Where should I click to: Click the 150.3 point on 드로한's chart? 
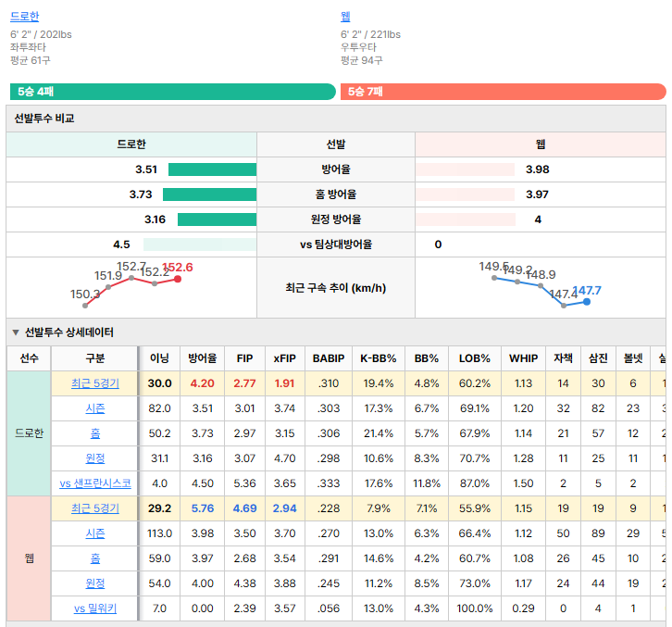click(85, 306)
